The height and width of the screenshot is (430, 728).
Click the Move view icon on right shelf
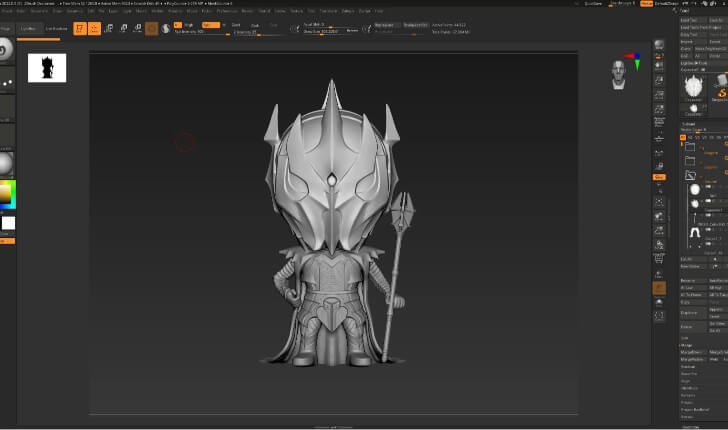[x=659, y=216]
